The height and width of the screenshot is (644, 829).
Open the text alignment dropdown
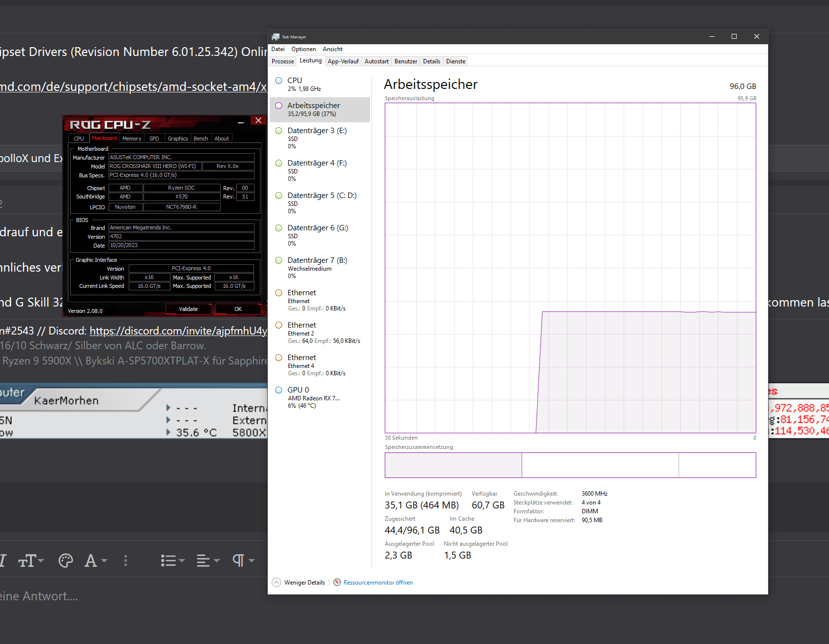click(x=208, y=560)
